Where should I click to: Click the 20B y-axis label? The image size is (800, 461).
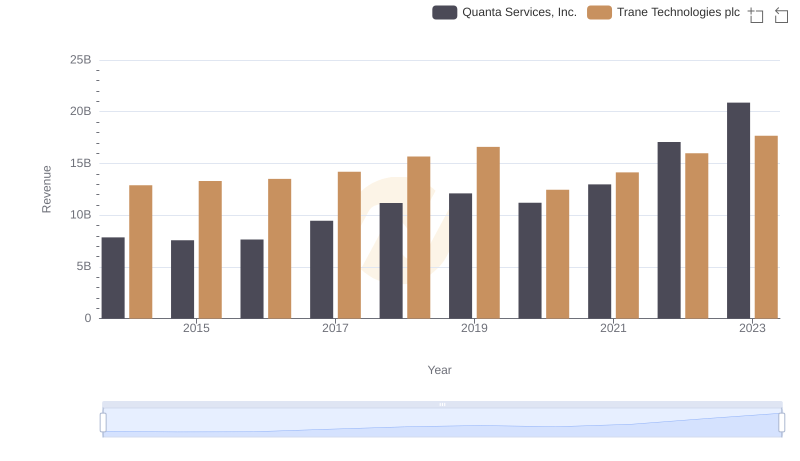tap(81, 112)
